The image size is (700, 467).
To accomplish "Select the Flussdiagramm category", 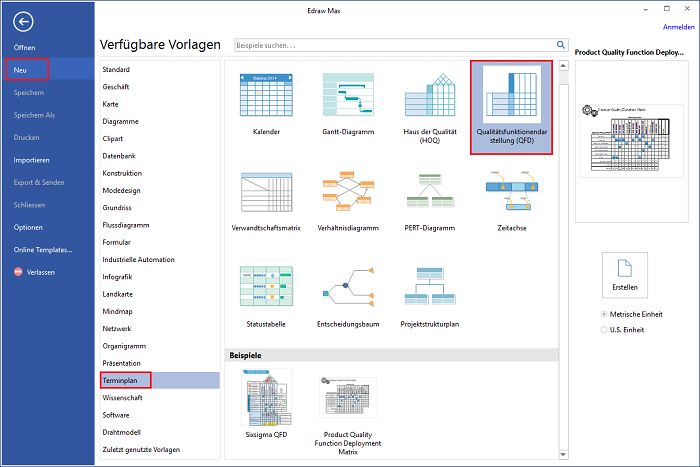I will point(126,225).
